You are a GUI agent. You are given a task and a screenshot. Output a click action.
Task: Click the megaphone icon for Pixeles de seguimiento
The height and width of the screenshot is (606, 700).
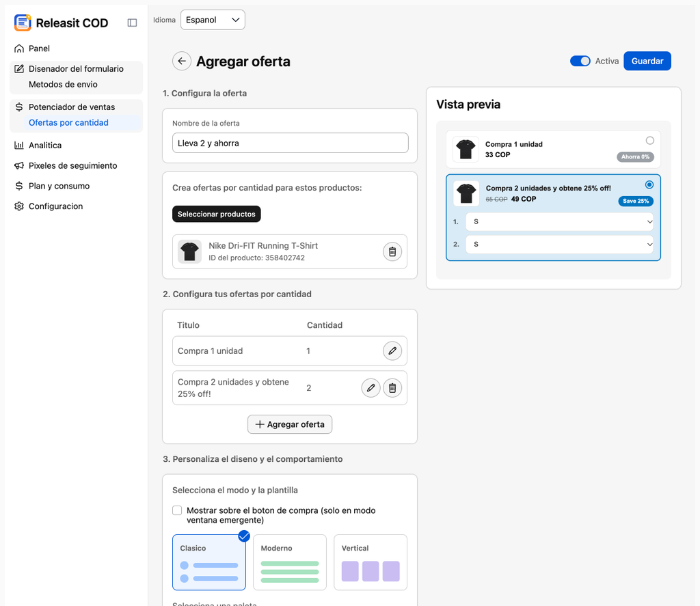click(x=18, y=165)
